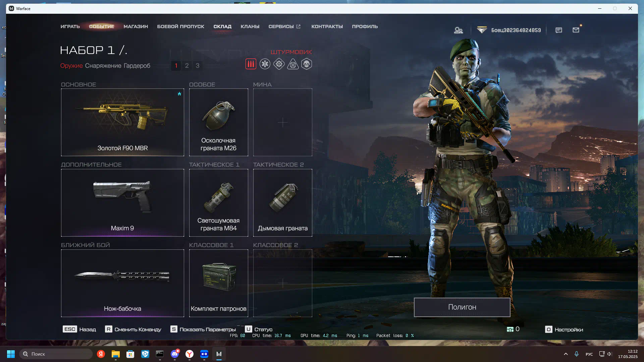Open the Золотой F90 MBR primary slot
Image resolution: width=644 pixels, height=362 pixels.
coord(122,122)
